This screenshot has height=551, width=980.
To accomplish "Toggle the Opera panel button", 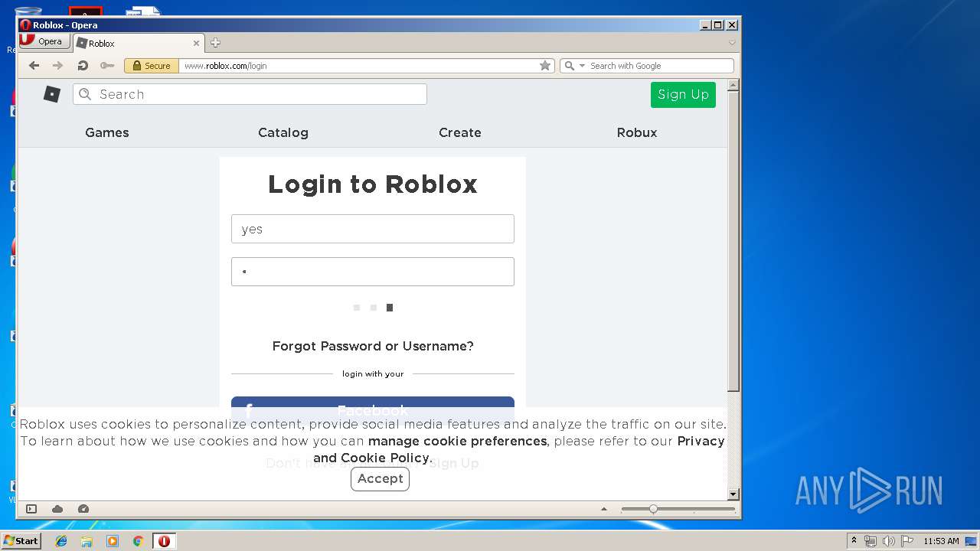I will click(x=31, y=509).
